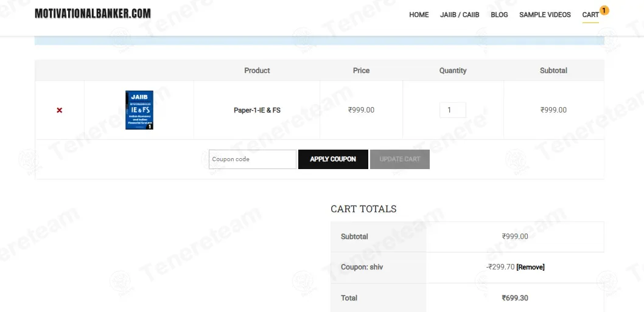This screenshot has height=312, width=644.
Task: Open the MOTIVATIONALBANKER.COM site logo
Action: coord(93,13)
